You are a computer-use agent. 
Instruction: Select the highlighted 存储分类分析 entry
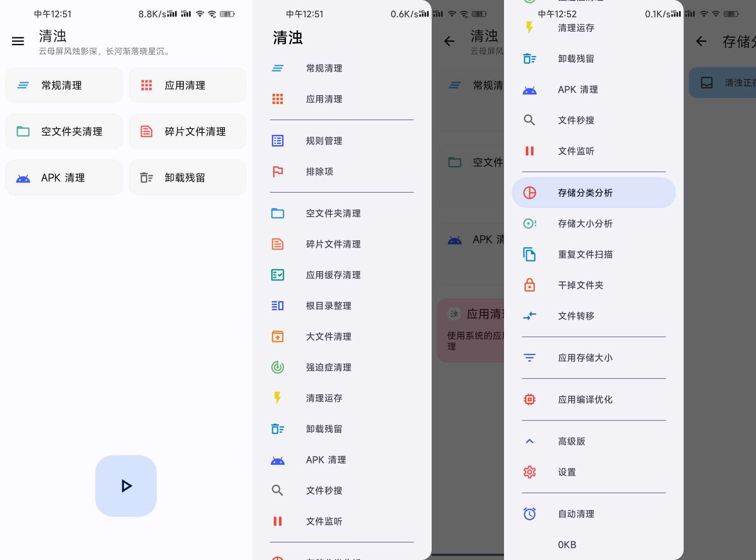(x=594, y=193)
